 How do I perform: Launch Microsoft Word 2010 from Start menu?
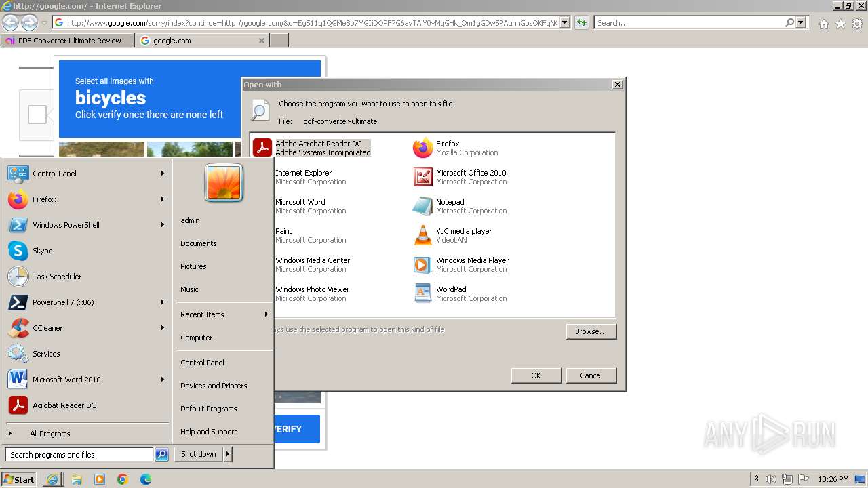tap(86, 380)
